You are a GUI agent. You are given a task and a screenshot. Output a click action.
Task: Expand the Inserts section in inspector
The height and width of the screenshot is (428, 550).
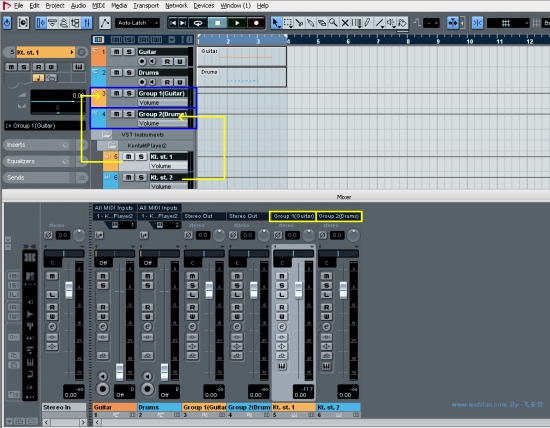pyautogui.click(x=39, y=145)
